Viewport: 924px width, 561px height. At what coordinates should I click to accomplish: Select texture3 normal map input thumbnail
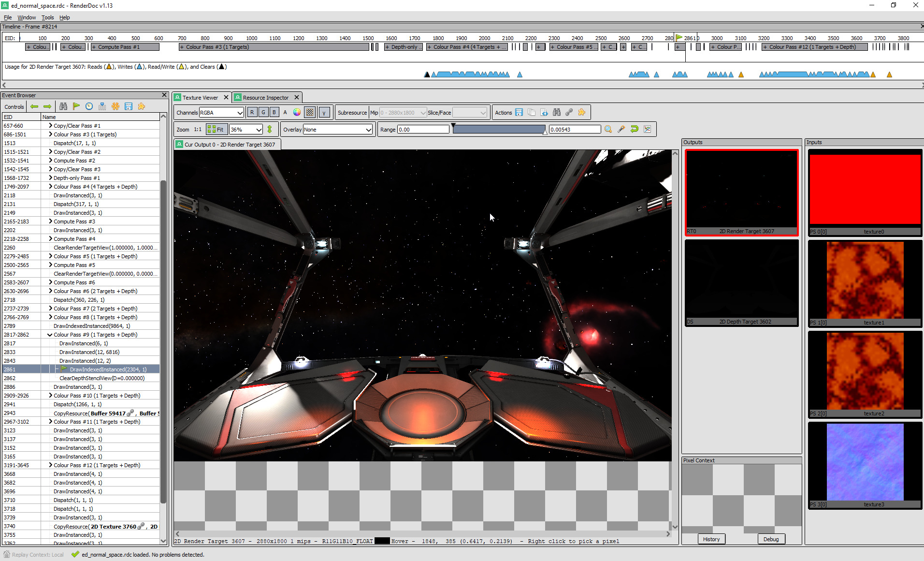(x=865, y=465)
